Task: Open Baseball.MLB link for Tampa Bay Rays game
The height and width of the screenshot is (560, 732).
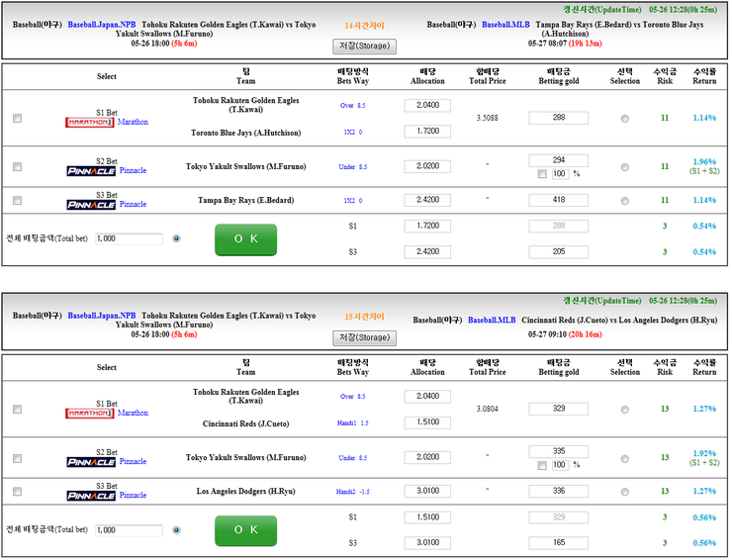Action: (x=505, y=25)
